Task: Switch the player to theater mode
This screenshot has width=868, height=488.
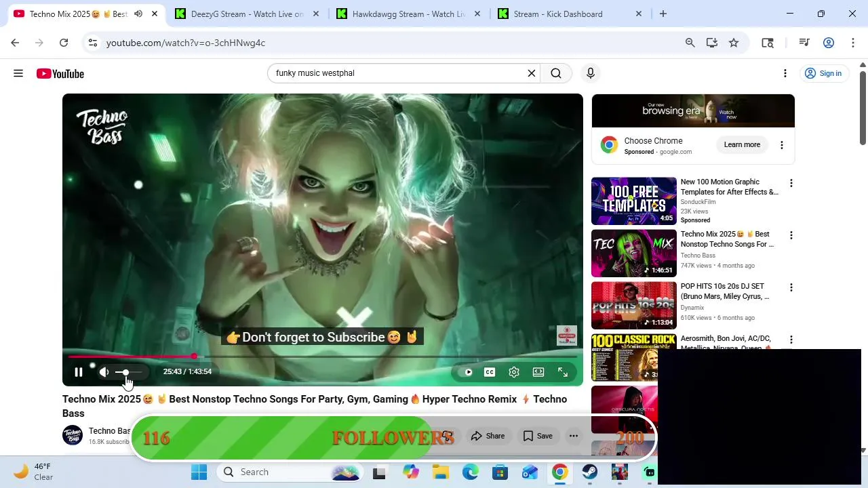Action: click(x=538, y=372)
